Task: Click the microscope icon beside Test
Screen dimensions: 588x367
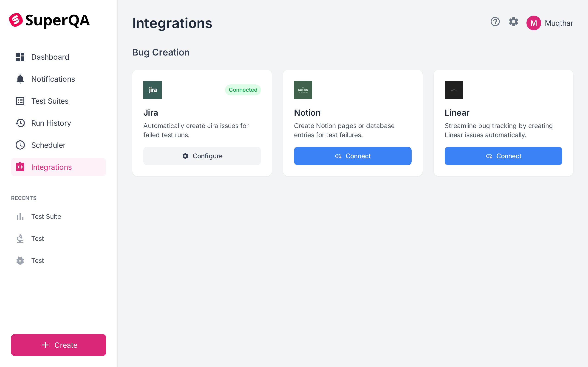Action: (20, 238)
